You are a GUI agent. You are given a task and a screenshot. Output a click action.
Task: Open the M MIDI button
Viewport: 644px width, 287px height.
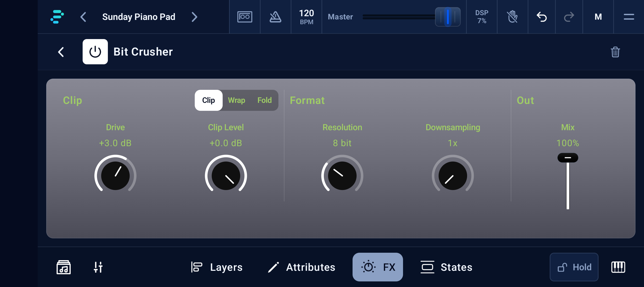click(x=598, y=17)
